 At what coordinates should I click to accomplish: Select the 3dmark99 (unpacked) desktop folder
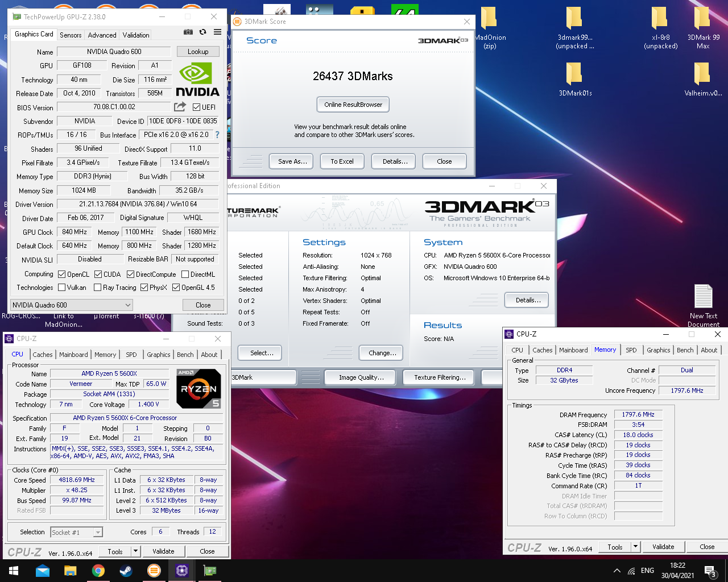(574, 28)
